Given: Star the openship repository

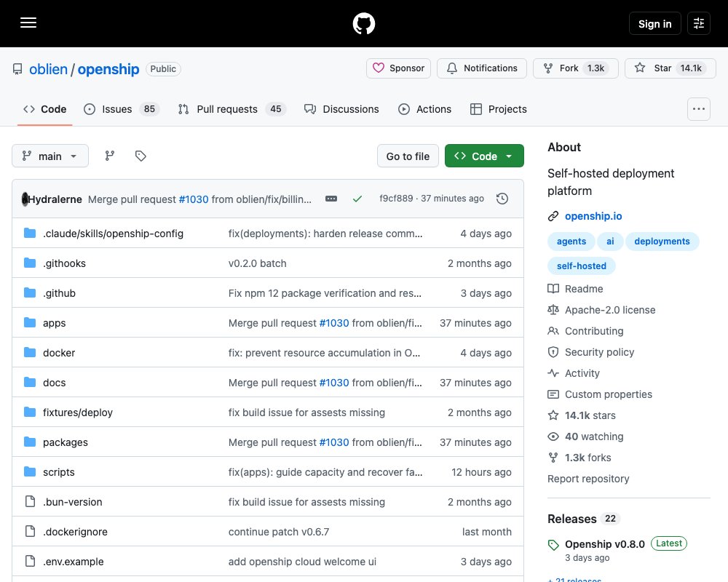Looking at the screenshot, I should 670,68.
